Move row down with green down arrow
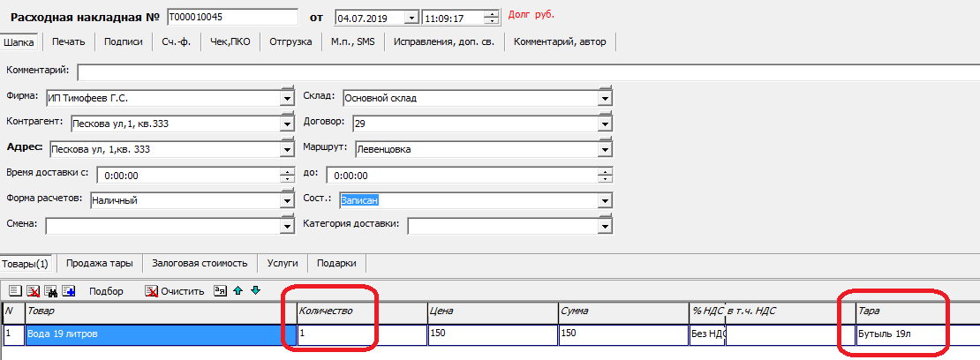This screenshot has width=980, height=360. tap(256, 290)
